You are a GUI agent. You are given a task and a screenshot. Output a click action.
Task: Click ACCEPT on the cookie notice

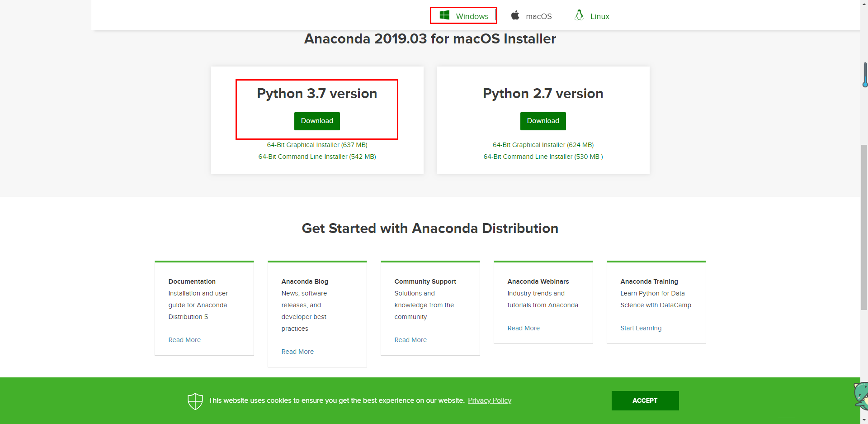coord(645,400)
